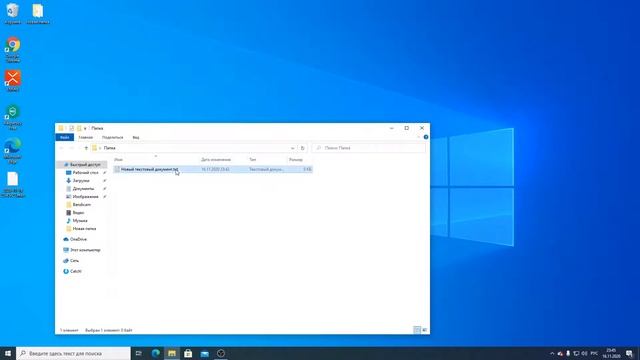Click the New Folder icon in Explorer title bar
Viewport: 640px width, 360px height.
(x=79, y=128)
